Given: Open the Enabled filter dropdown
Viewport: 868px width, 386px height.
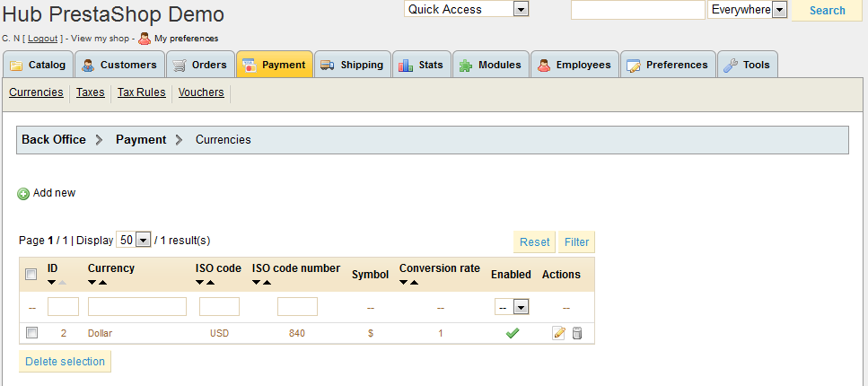Looking at the screenshot, I should 511,307.
